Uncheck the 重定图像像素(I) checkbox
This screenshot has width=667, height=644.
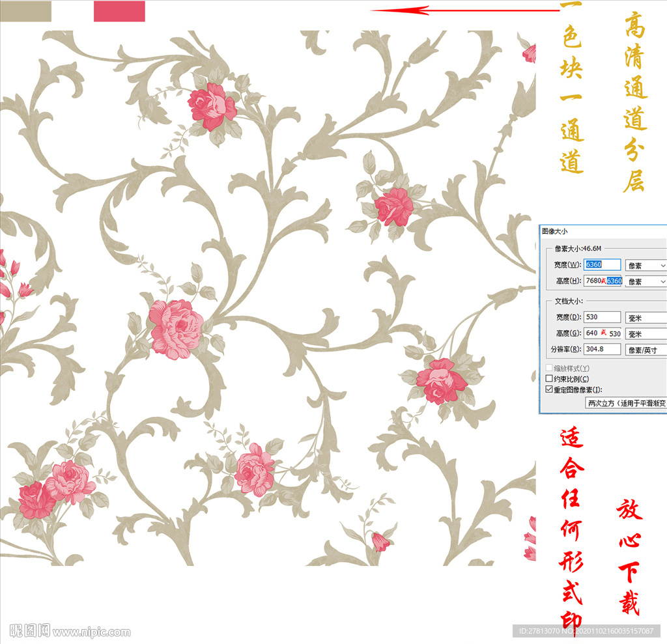click(549, 389)
